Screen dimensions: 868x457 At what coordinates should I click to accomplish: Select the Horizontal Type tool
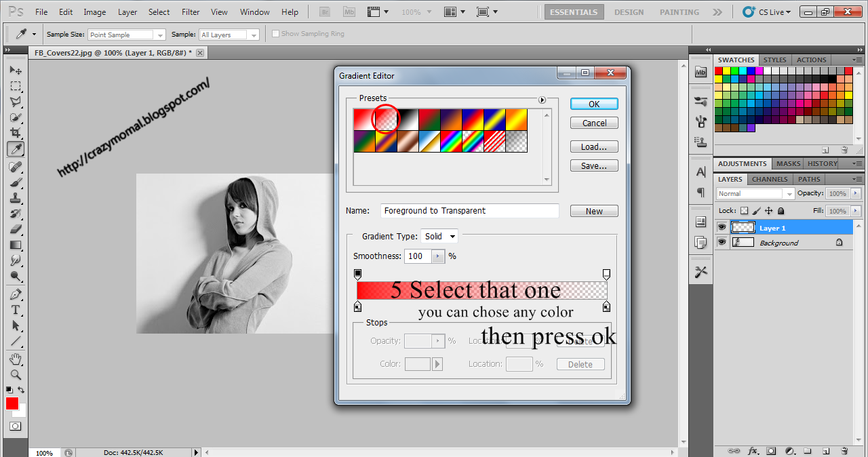click(16, 309)
